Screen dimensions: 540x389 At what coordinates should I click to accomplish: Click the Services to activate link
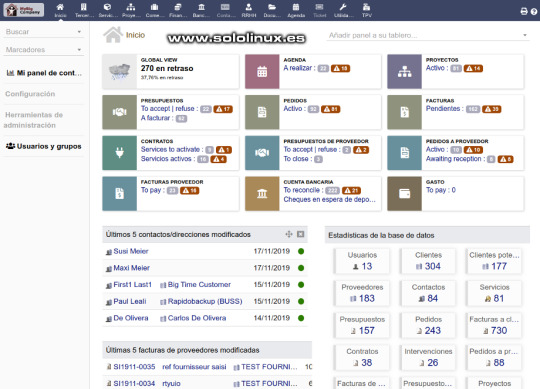[x=172, y=149]
